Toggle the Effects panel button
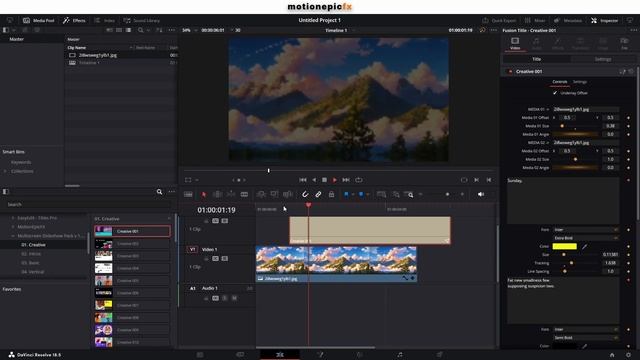 [x=74, y=20]
